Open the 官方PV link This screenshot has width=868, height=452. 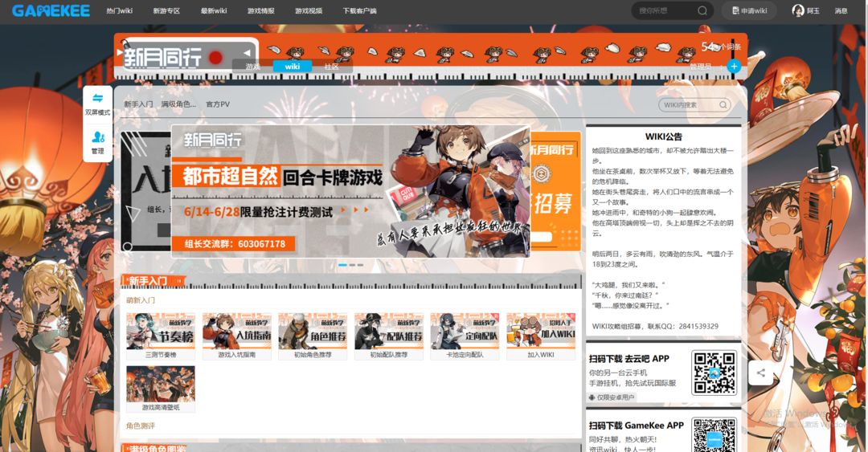click(218, 104)
